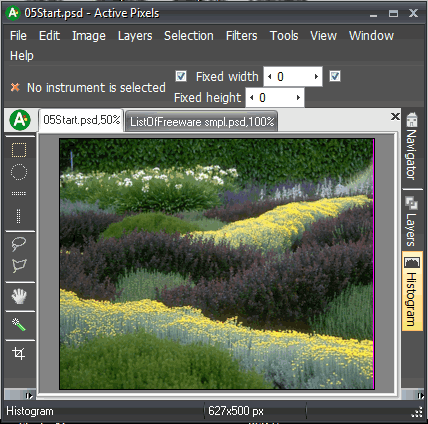
Task: Click into the Fixed height value field
Action: [x=275, y=98]
